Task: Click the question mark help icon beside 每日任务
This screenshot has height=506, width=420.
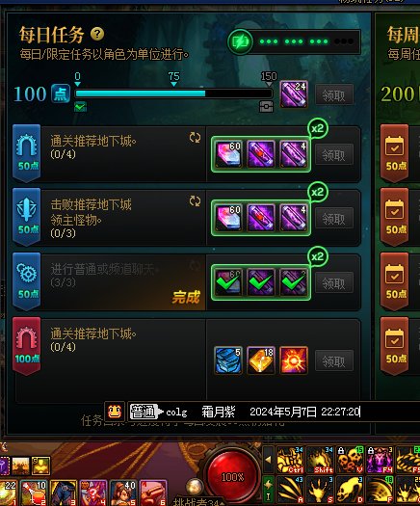Action: [97, 34]
